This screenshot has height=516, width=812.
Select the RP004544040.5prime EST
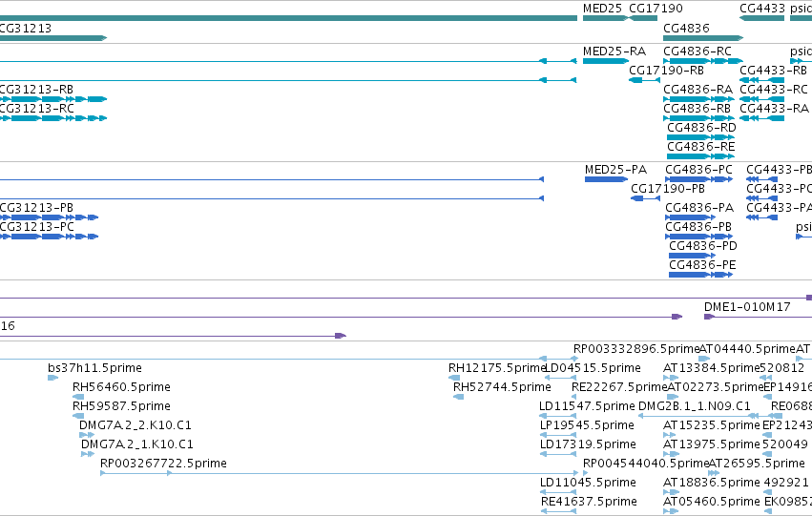pyautogui.click(x=586, y=473)
